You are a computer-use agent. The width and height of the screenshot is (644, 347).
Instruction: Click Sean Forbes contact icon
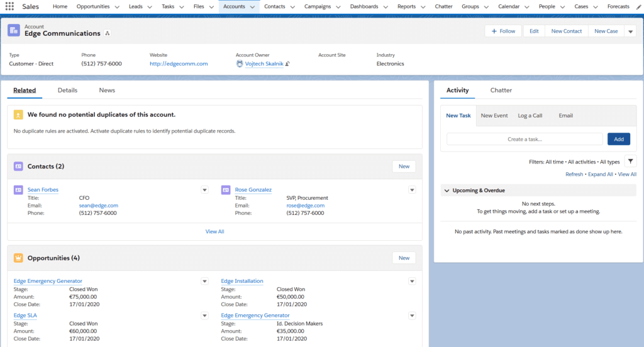point(18,190)
